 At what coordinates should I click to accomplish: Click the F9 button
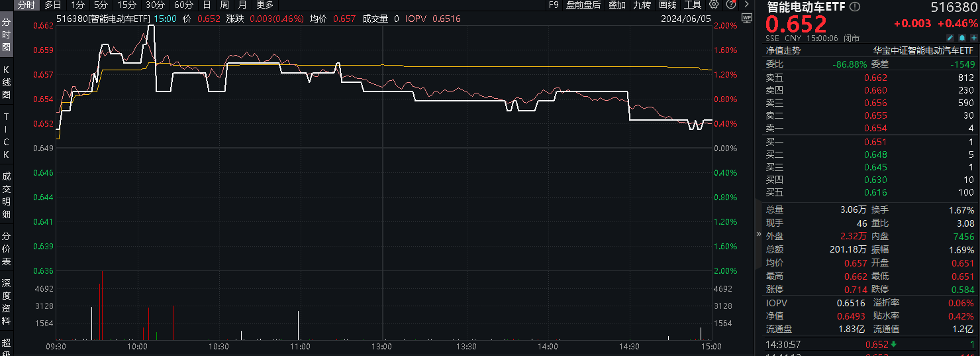pyautogui.click(x=554, y=5)
